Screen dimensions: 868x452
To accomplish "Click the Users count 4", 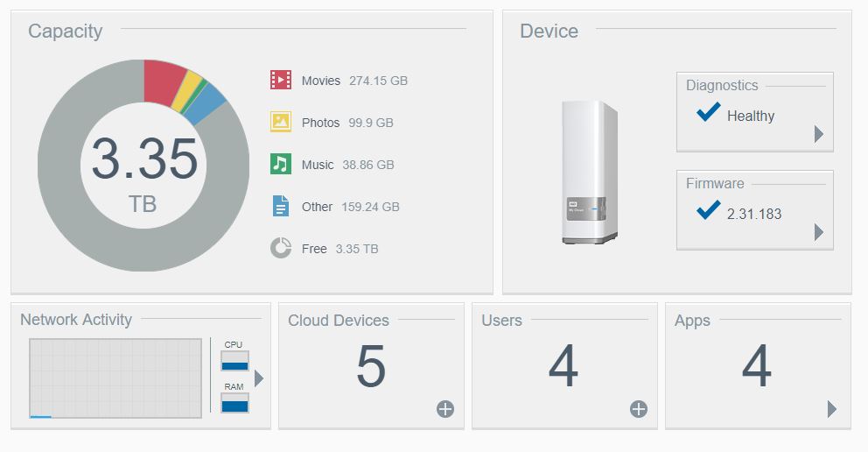I will [x=563, y=366].
